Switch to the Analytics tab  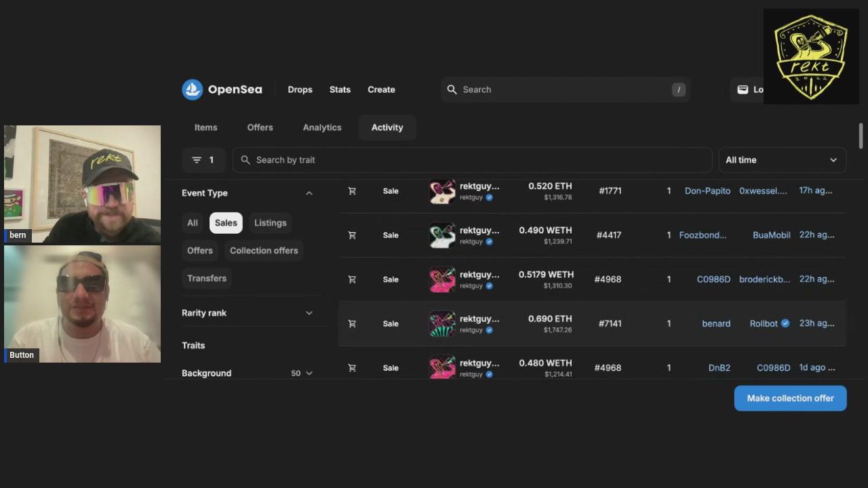point(322,127)
